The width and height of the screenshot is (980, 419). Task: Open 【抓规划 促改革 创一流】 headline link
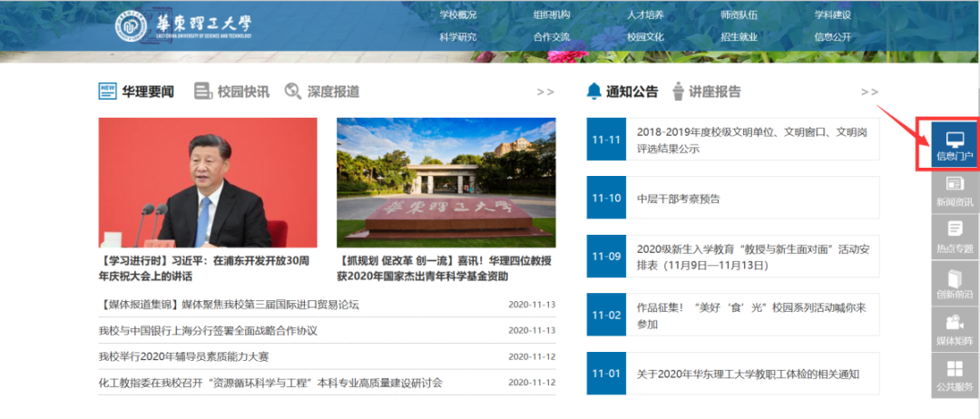(444, 268)
